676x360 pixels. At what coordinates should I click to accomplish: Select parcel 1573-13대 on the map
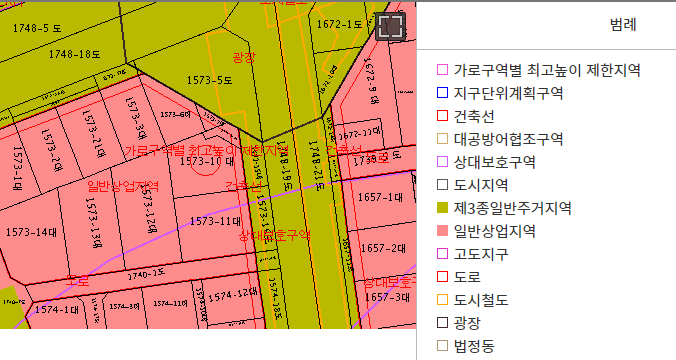click(94, 223)
